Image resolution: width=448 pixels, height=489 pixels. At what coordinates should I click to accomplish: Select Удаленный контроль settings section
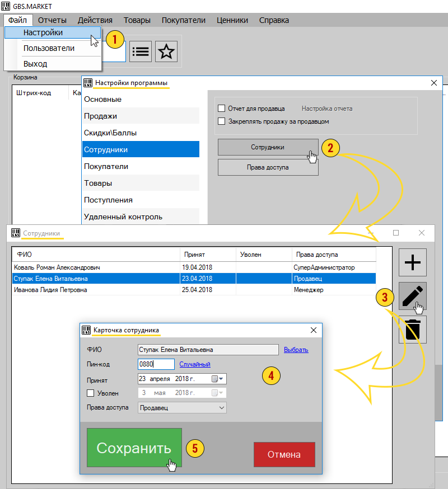pyautogui.click(x=141, y=217)
